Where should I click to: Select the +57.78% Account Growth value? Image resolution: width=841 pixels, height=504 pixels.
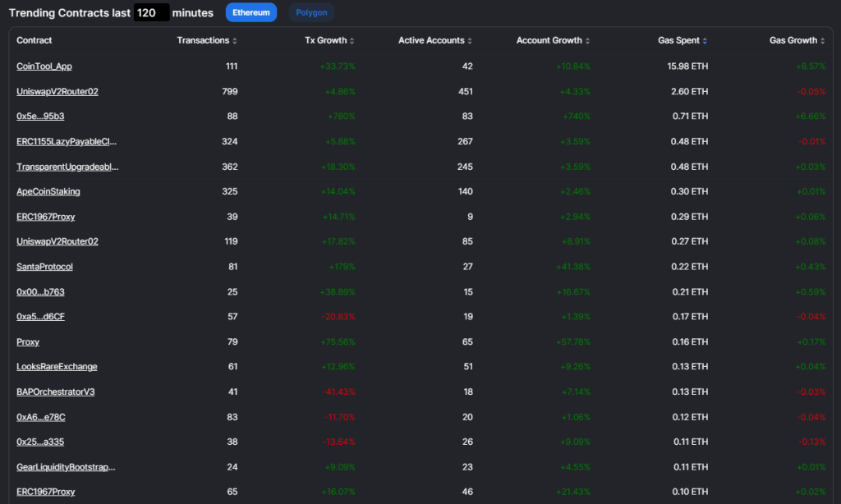[573, 341]
